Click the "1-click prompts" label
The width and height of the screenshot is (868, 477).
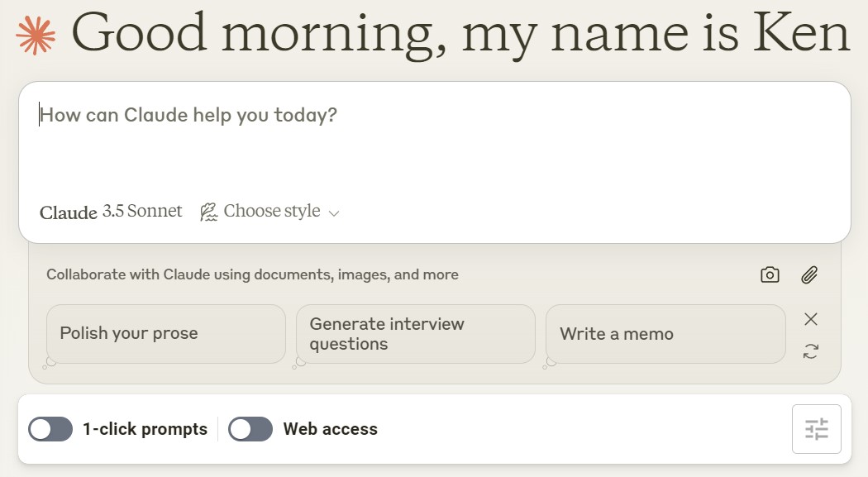point(145,429)
